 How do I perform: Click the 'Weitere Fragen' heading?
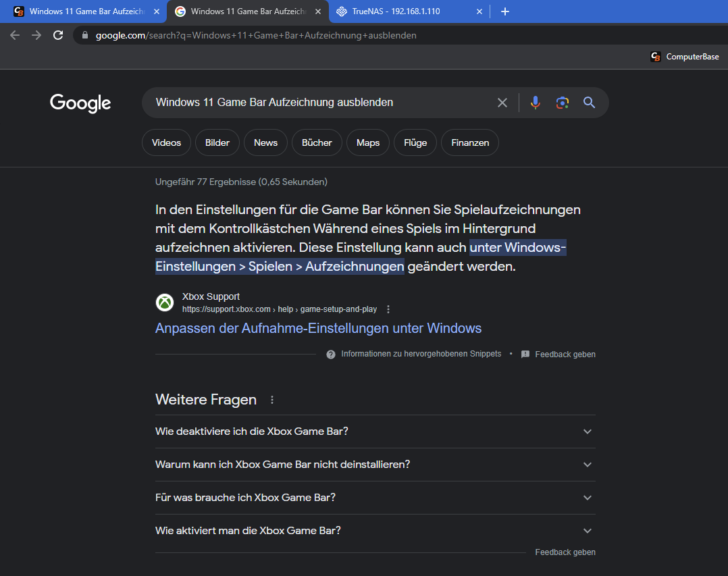click(x=206, y=400)
